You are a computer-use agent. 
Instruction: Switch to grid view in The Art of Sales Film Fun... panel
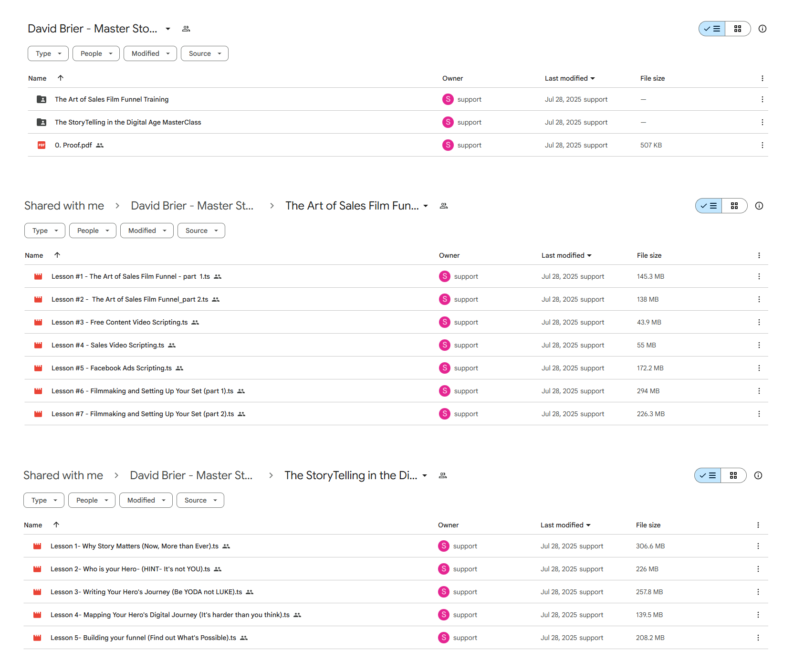[x=734, y=206]
